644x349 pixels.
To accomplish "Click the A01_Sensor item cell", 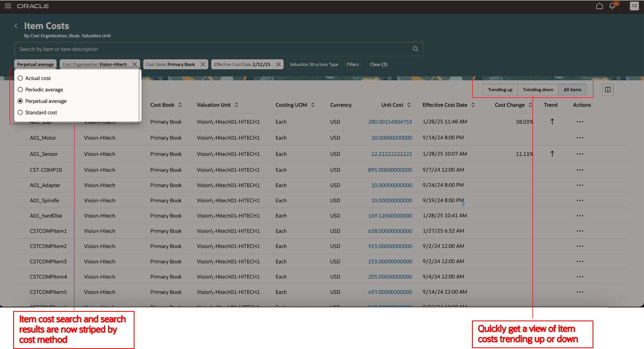I will (x=44, y=154).
